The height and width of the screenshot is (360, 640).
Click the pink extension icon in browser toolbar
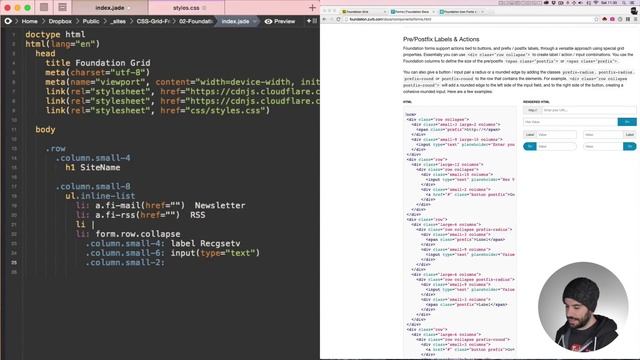tap(612, 19)
